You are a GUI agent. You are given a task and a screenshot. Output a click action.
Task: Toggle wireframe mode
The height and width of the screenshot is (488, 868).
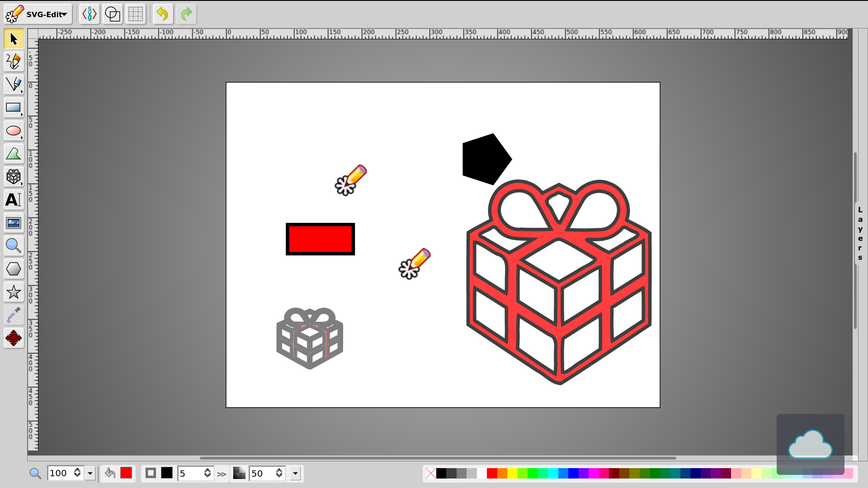click(112, 14)
